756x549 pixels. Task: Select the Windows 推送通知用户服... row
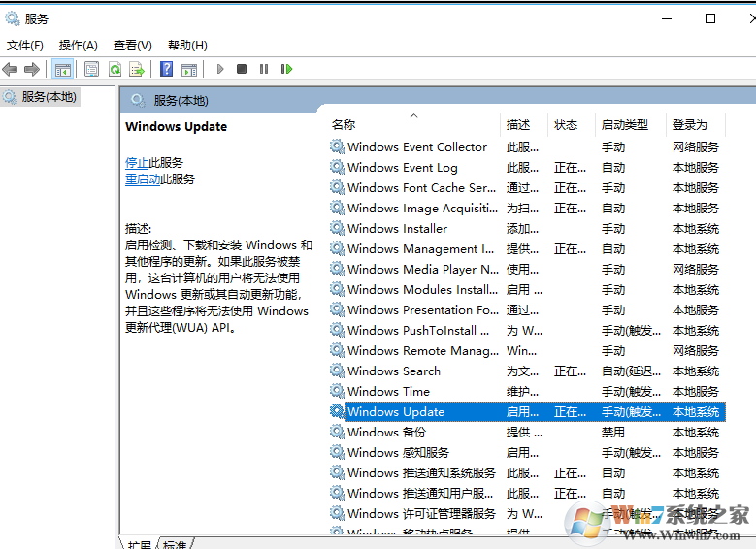point(527,493)
